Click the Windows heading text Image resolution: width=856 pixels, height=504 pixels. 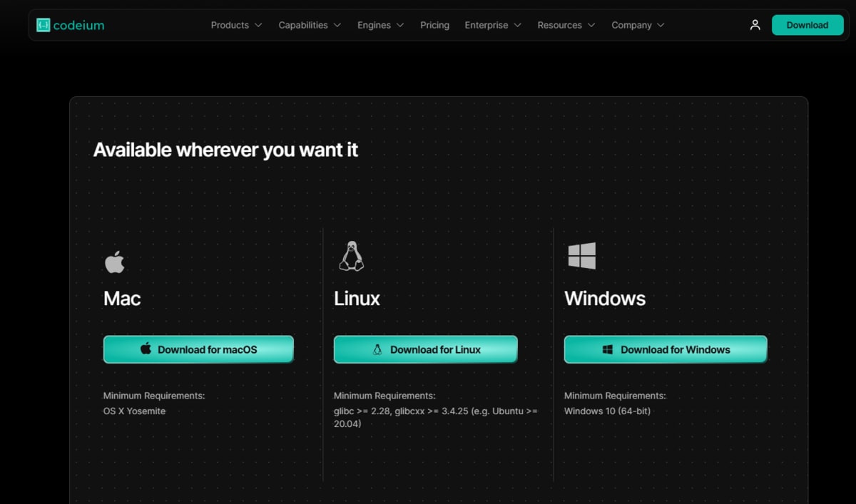pos(605,298)
